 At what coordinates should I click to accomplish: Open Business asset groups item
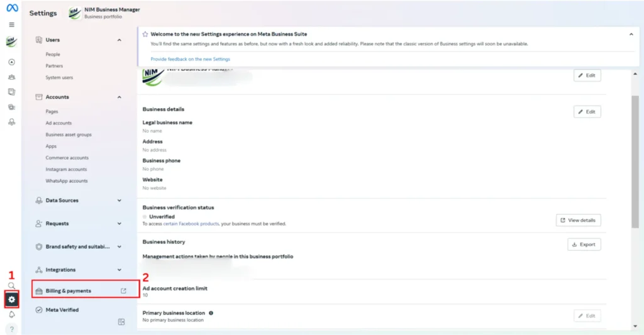[69, 135]
